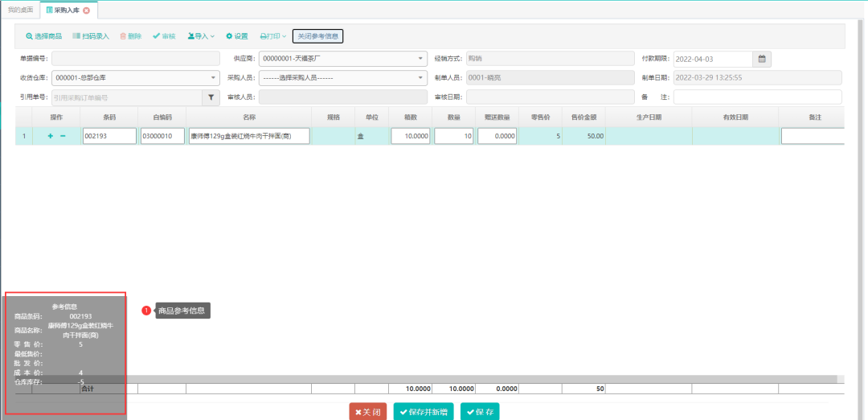
Task: Click filter icon beside 引用单号 field
Action: [x=211, y=97]
